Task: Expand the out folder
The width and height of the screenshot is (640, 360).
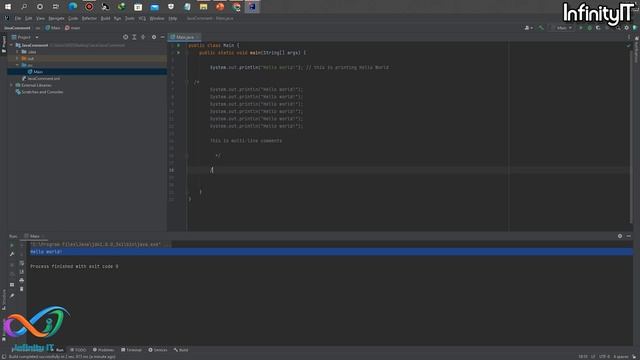Action: [17, 58]
